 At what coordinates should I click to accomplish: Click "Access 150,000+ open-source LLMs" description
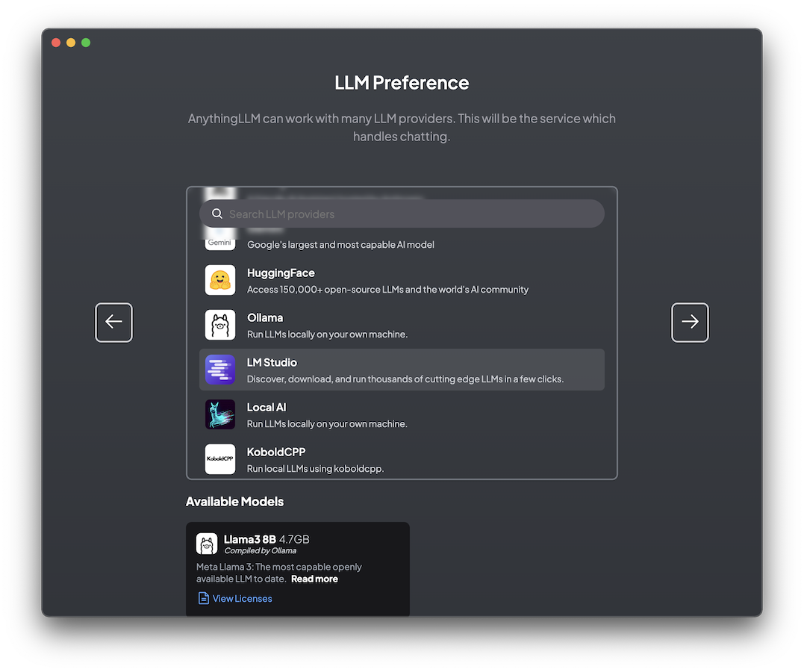click(x=387, y=289)
